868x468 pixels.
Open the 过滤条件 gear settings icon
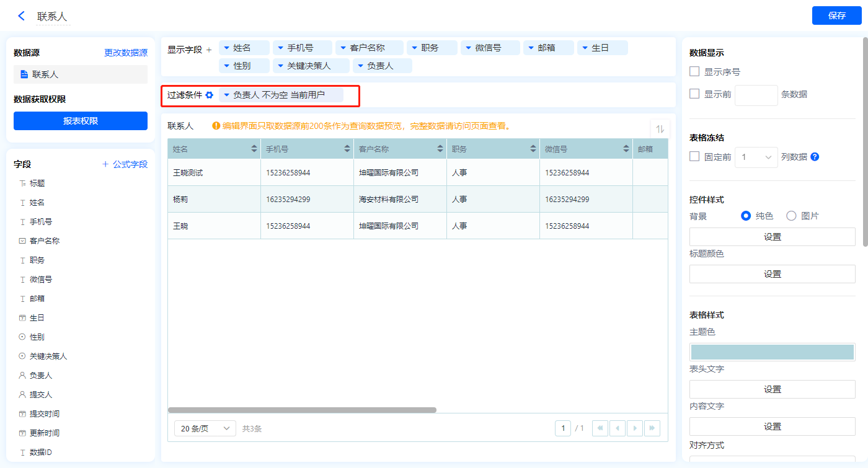click(x=210, y=95)
